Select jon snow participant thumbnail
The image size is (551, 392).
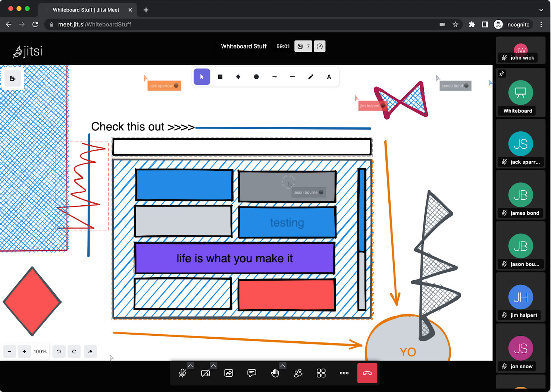(x=521, y=348)
